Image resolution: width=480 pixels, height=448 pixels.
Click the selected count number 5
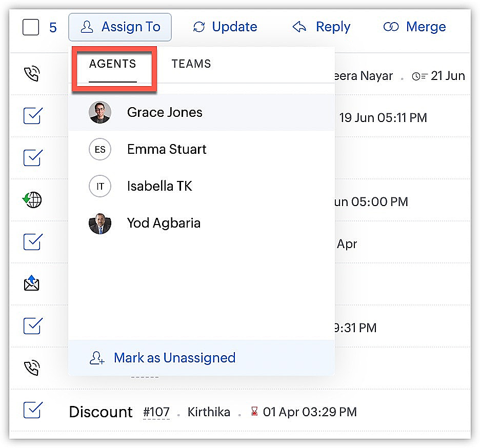(53, 28)
